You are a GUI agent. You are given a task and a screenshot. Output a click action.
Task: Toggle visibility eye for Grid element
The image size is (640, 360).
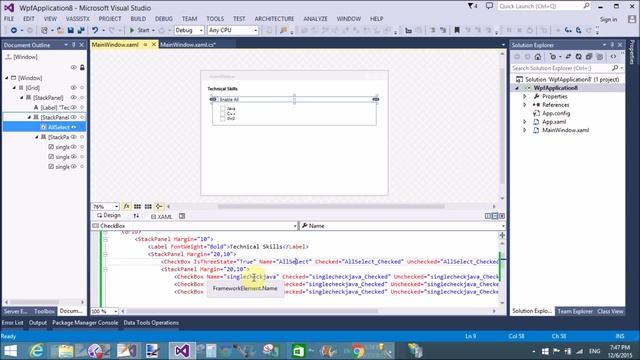click(x=73, y=88)
